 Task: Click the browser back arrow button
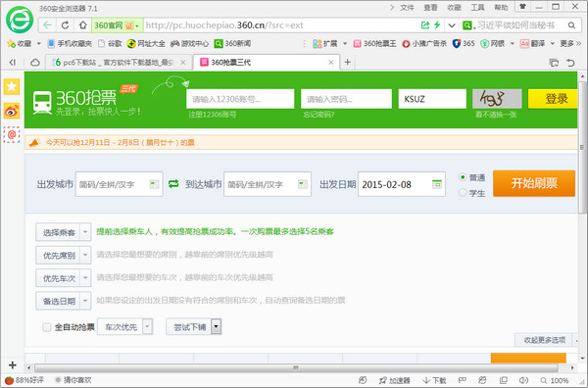(x=47, y=25)
